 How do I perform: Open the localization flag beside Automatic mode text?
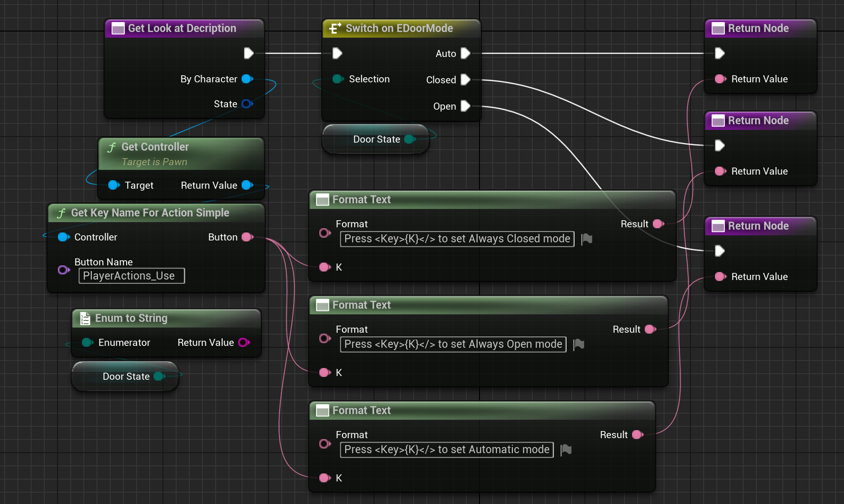click(566, 450)
